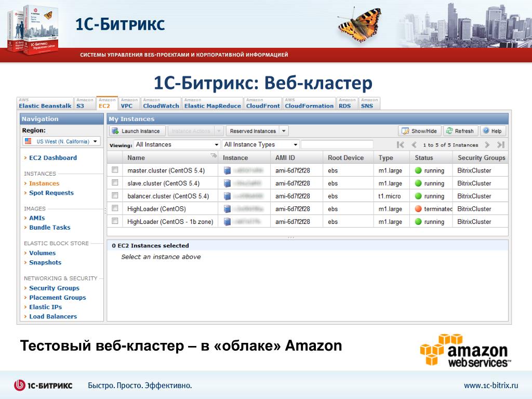Switch to the S3 tab
Screen dimensions: 532x399
click(x=85, y=103)
